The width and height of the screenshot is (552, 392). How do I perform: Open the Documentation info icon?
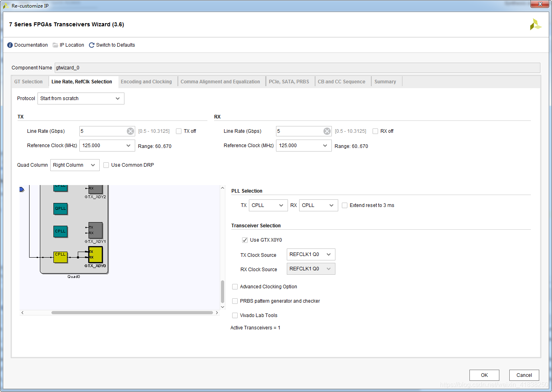pyautogui.click(x=10, y=45)
